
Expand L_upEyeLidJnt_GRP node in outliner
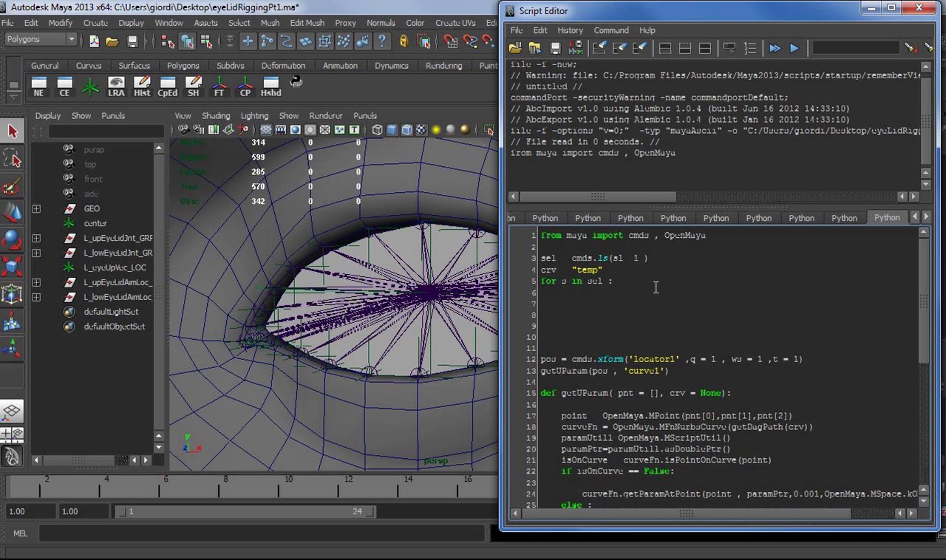pos(36,238)
